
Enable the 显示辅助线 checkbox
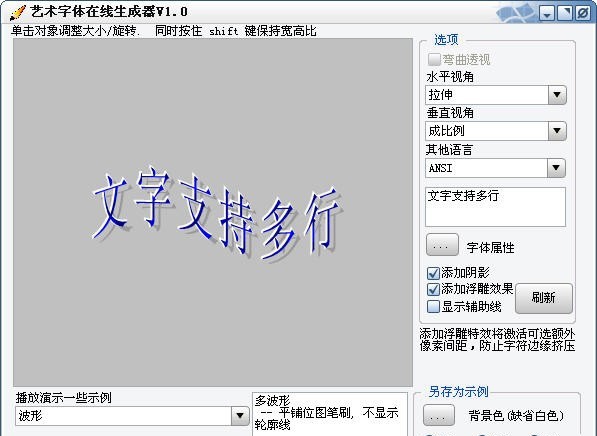click(x=433, y=307)
